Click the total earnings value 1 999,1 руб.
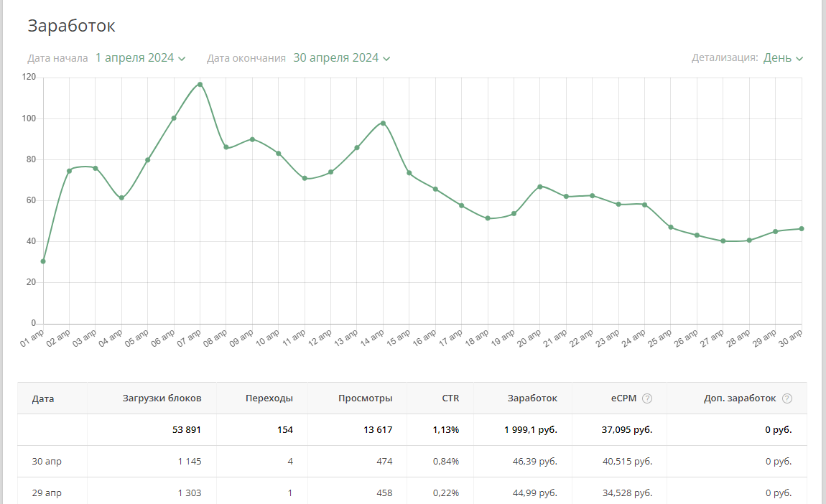826x504 pixels. [x=530, y=430]
